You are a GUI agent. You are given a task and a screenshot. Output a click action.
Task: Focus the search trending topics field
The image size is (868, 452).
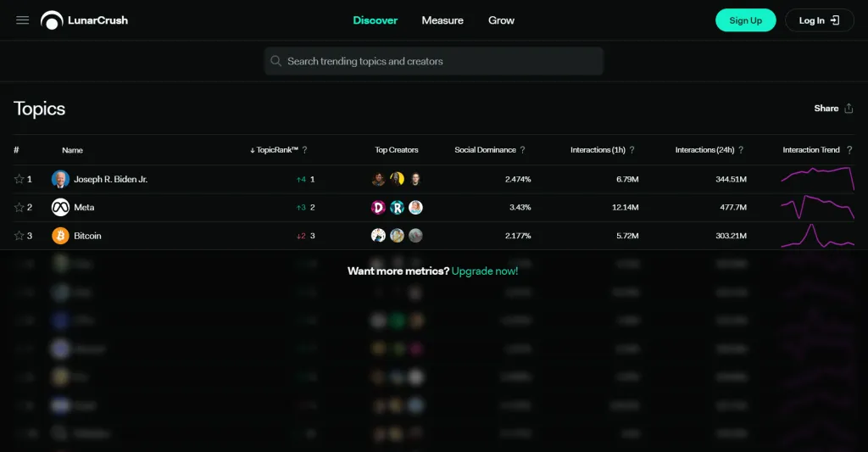pos(434,61)
